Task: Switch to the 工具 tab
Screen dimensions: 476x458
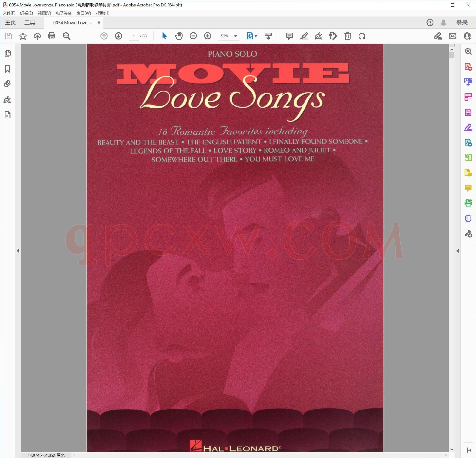Action: (x=30, y=23)
